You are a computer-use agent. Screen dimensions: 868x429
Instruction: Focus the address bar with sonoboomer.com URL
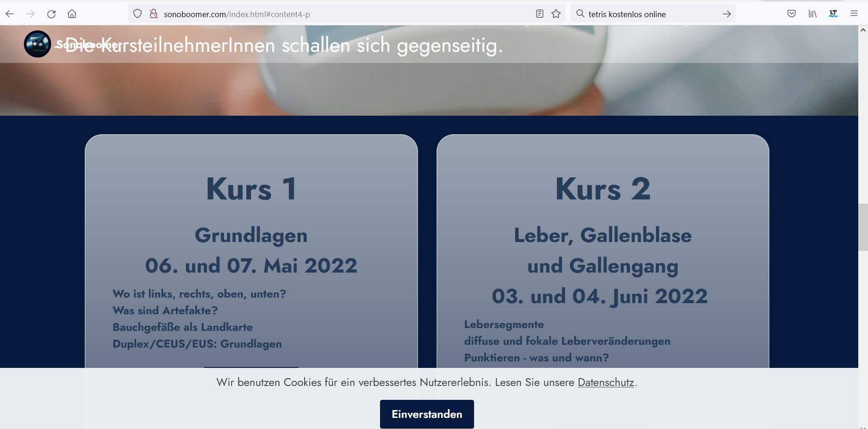click(x=347, y=14)
